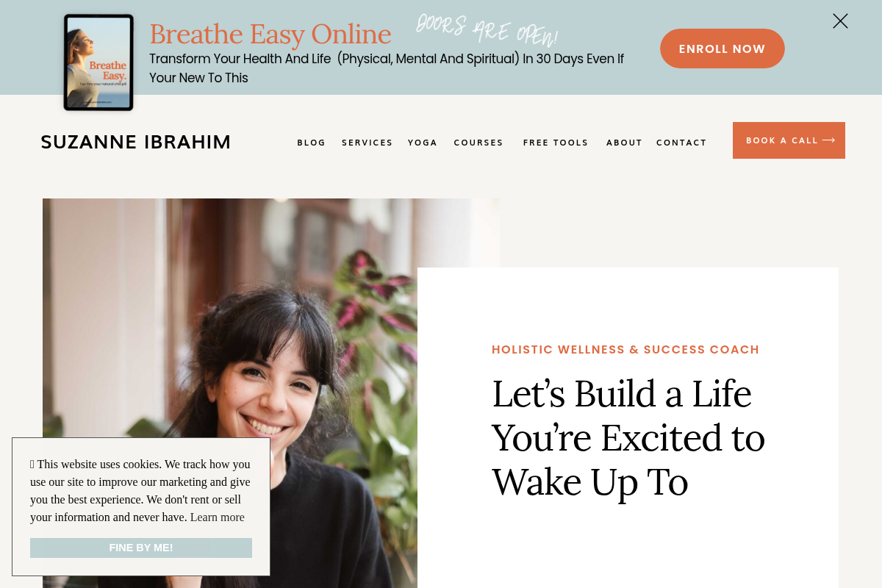Click the Book a Call button

coord(789,140)
